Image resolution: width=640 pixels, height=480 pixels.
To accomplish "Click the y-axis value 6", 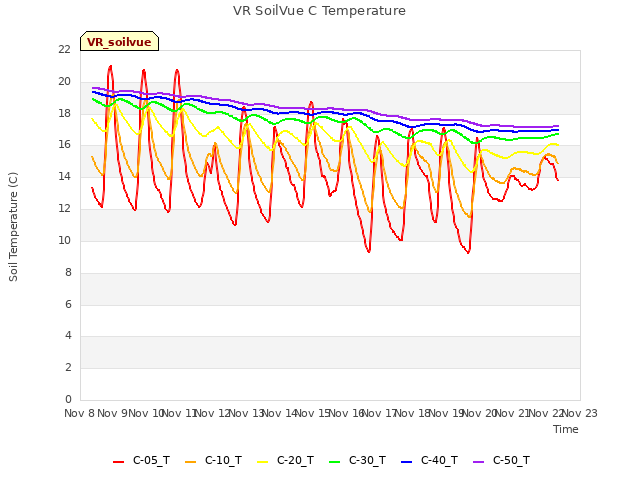I will click(68, 304).
